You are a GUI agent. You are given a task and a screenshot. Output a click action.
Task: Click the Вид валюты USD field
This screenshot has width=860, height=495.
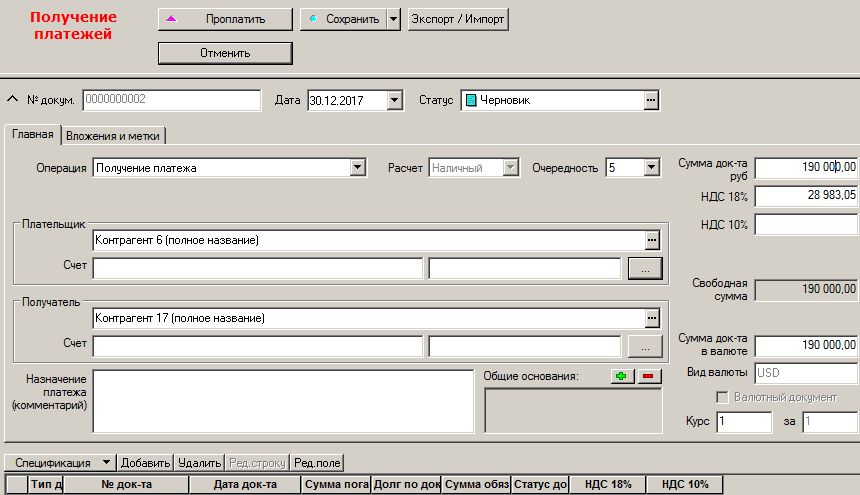click(806, 373)
